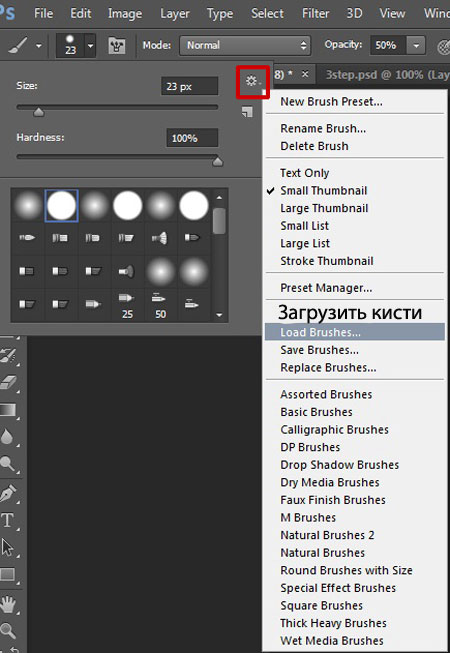
Task: Select the Eraser tool in toolbar
Action: click(7, 381)
